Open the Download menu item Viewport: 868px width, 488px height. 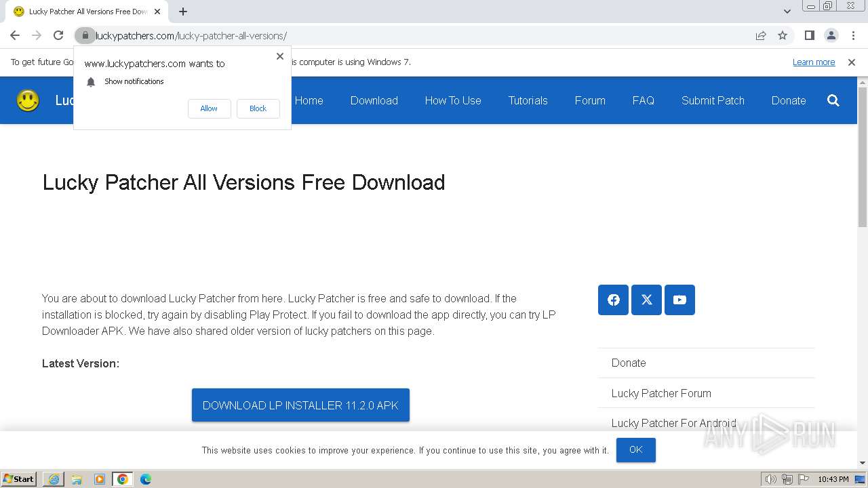tap(374, 100)
